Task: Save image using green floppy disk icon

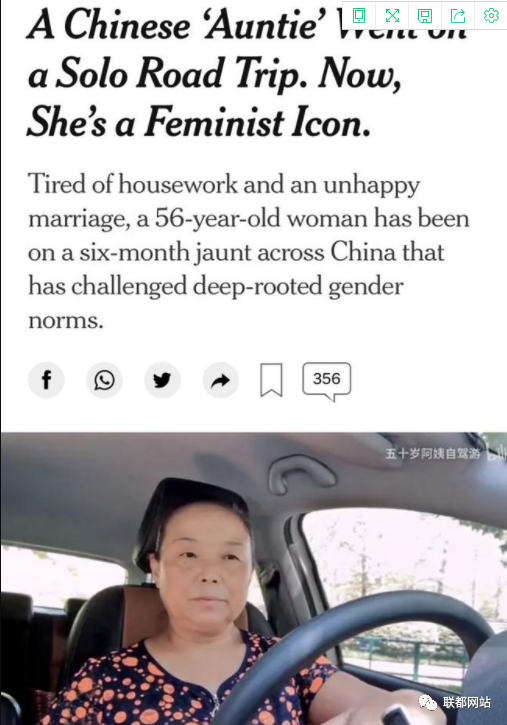Action: pyautogui.click(x=425, y=16)
